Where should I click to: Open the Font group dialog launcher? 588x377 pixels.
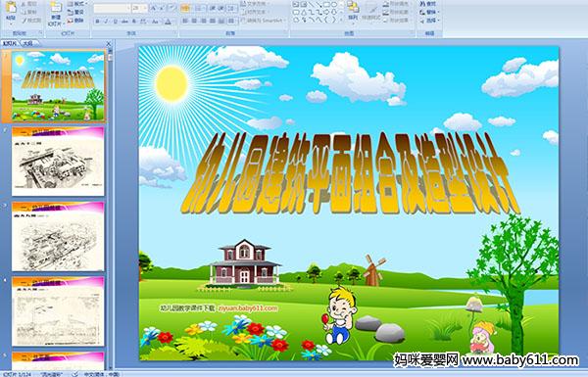(x=175, y=32)
